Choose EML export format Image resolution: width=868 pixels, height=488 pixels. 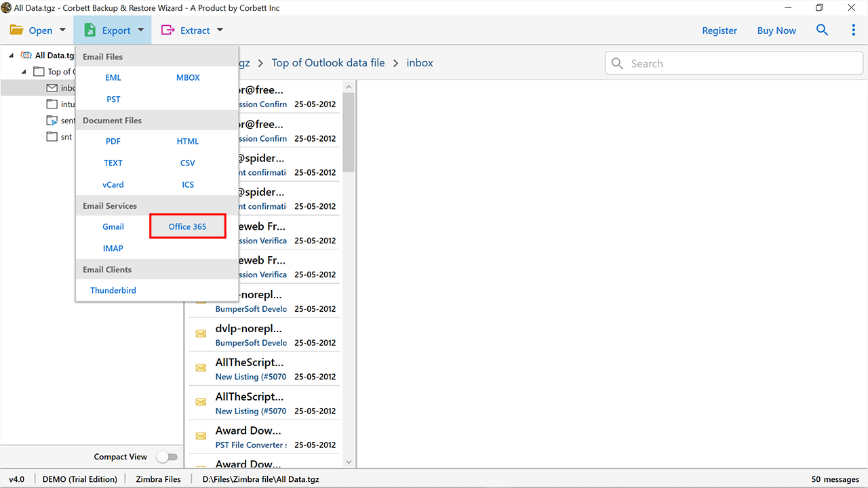pyautogui.click(x=113, y=77)
